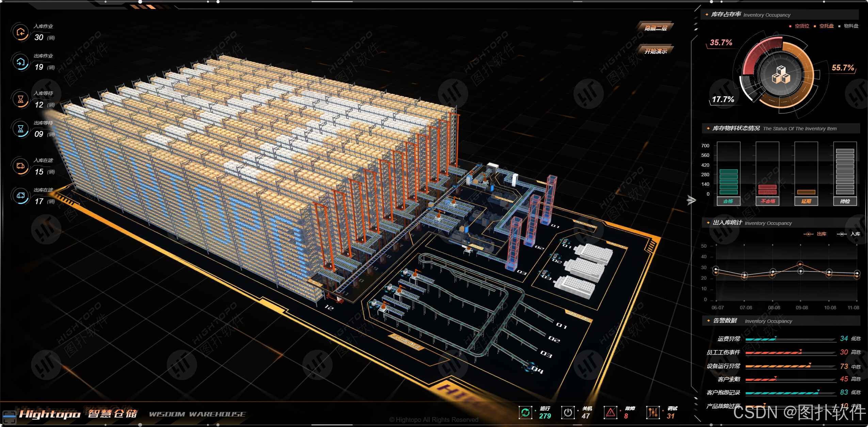868x427 pixels.
Task: Click the 开始演示 start demo button
Action: (x=656, y=51)
